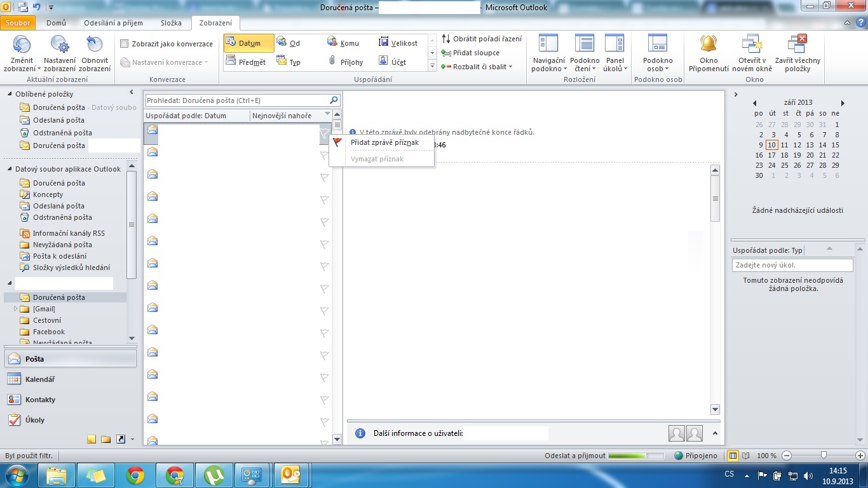Switch to Normal view button in the status bar
Screen dimensions: 868x488
click(x=733, y=456)
